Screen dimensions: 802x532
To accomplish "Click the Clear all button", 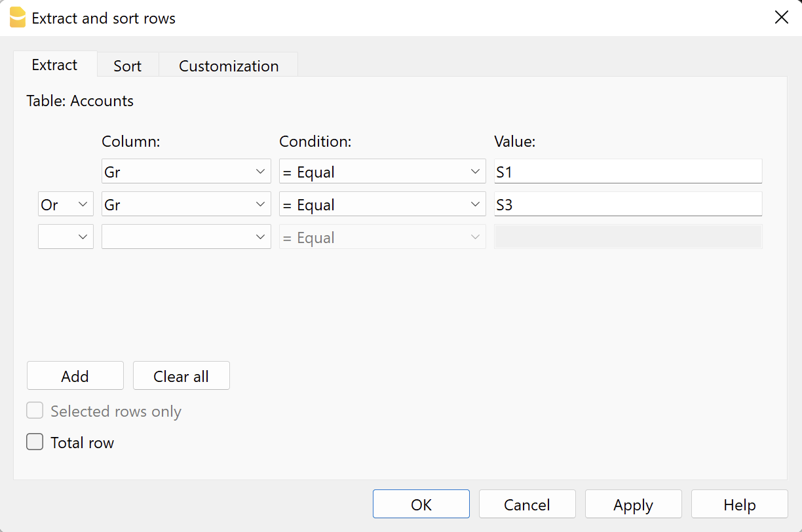I will coord(181,376).
